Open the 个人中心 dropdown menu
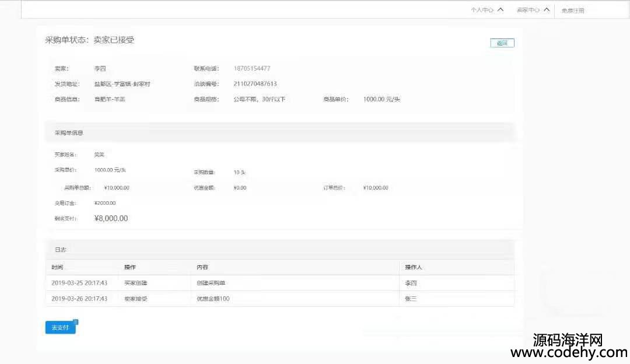The height and width of the screenshot is (364, 630). pyautogui.click(x=487, y=10)
